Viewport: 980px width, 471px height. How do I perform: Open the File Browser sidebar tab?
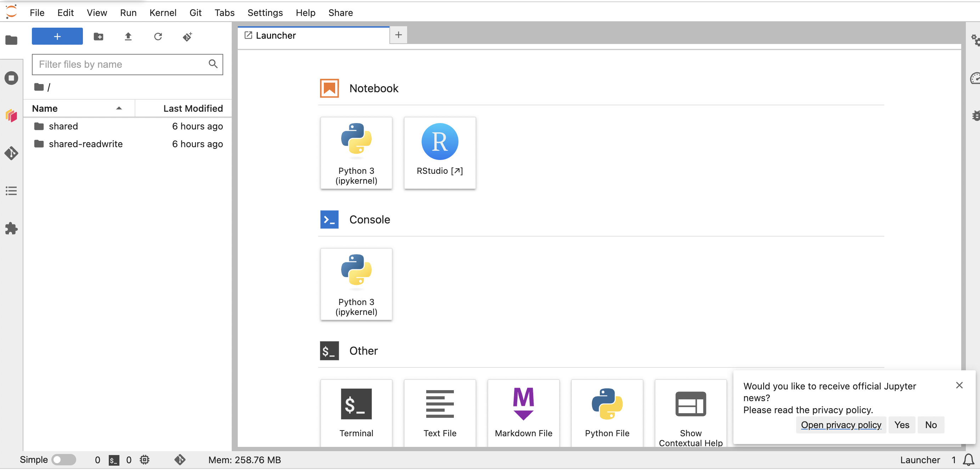click(11, 40)
